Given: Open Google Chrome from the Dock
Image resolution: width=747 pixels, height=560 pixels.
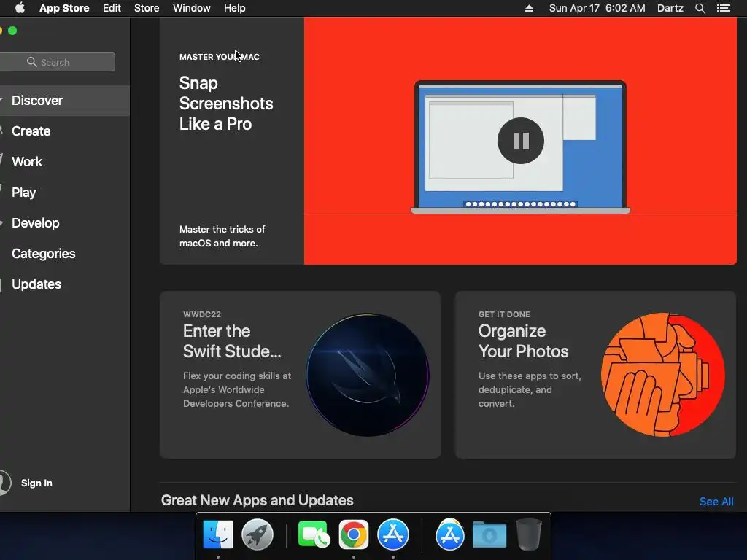Looking at the screenshot, I should pos(354,534).
